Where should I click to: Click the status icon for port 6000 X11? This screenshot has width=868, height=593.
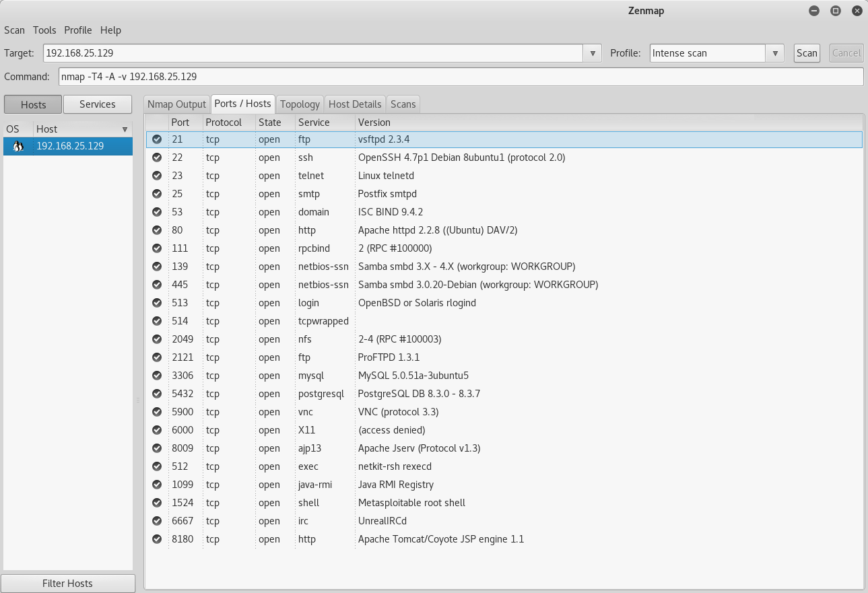(x=157, y=430)
